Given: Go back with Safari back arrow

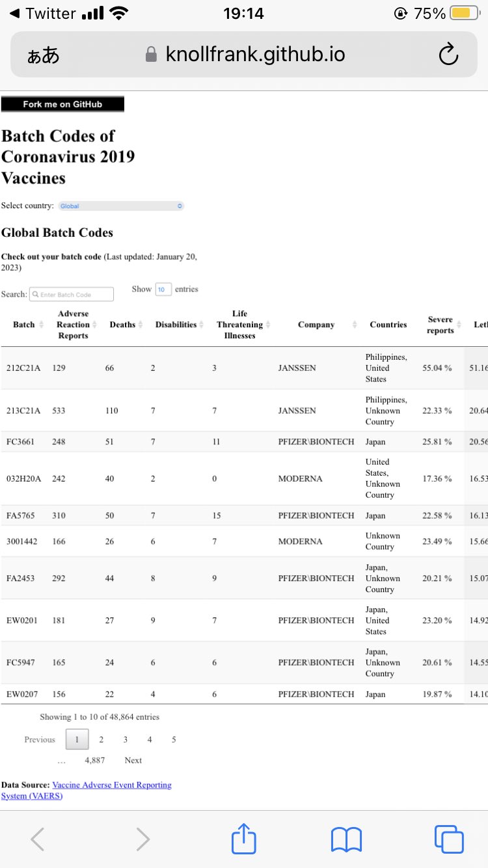Looking at the screenshot, I should click(x=38, y=839).
